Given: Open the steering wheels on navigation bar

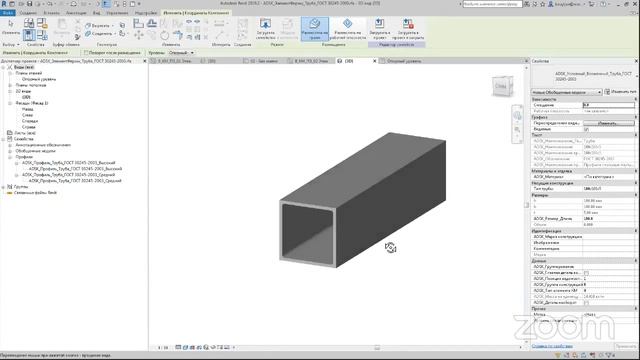Looking at the screenshot, I should point(517,116).
